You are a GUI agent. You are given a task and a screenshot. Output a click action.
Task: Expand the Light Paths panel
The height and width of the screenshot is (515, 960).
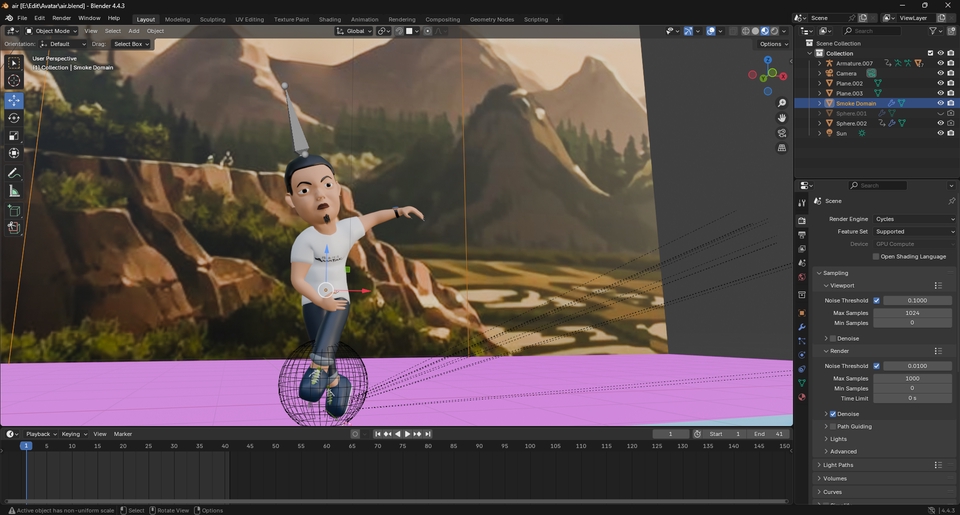click(838, 465)
